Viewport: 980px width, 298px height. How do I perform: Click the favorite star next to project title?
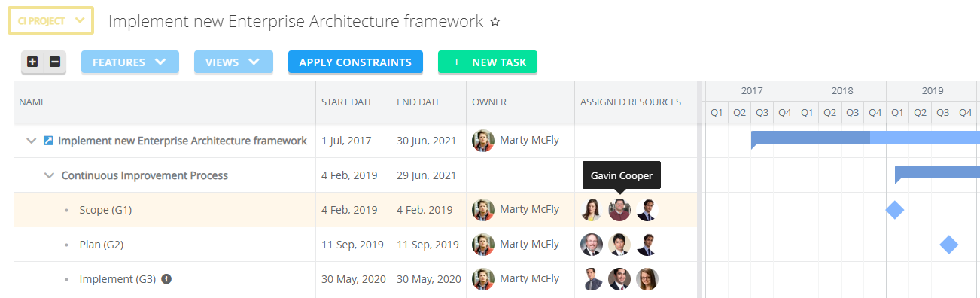[495, 22]
